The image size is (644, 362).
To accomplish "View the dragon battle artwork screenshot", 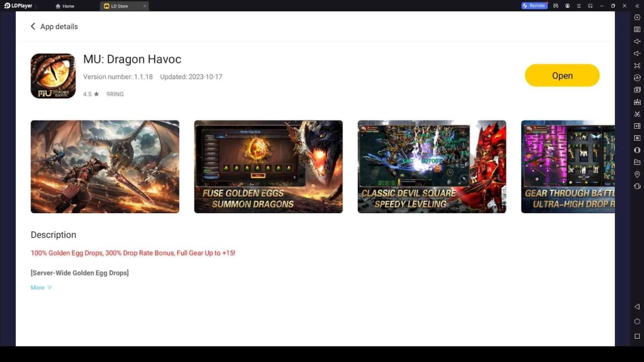I will click(105, 167).
